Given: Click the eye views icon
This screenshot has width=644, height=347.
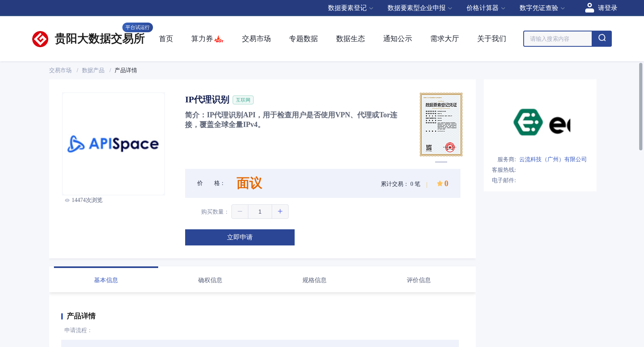Looking at the screenshot, I should (67, 200).
